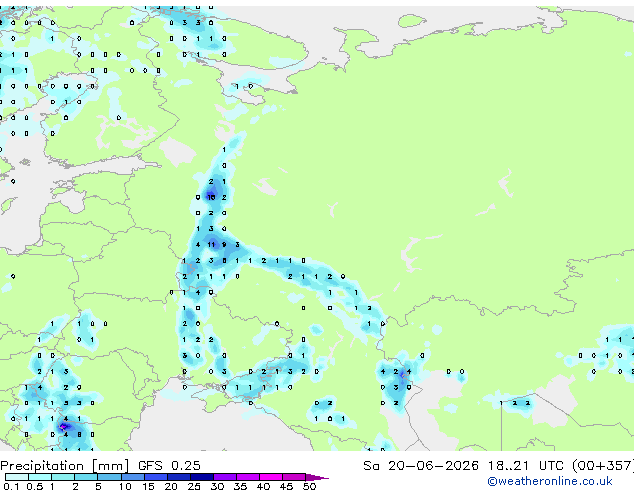Screen dimensions: 634x490
Task: Click the '11' precipitation value on map
Action: coord(211,245)
